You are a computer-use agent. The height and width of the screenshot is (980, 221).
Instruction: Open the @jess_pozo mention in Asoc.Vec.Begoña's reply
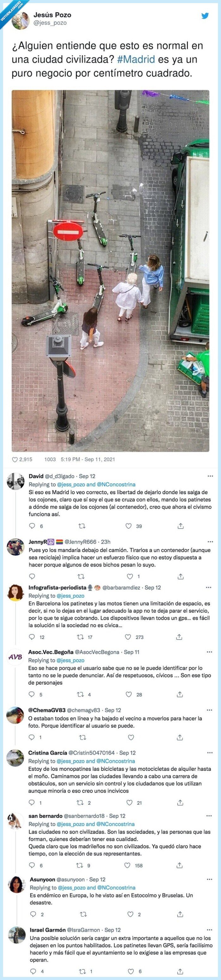pyautogui.click(x=70, y=660)
